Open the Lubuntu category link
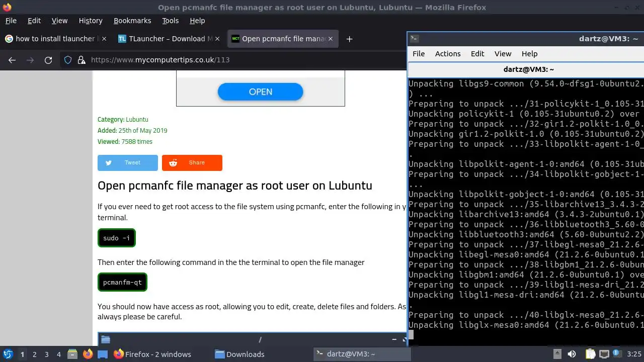This screenshot has height=362, width=644. 137,120
